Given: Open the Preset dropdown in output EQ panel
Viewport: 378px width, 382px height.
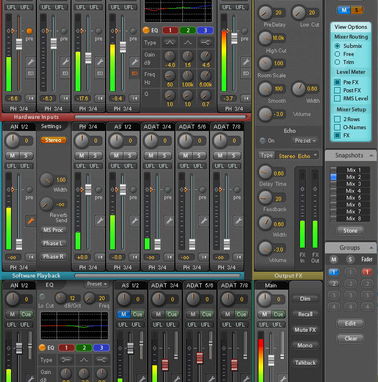Looking at the screenshot, I should [97, 284].
